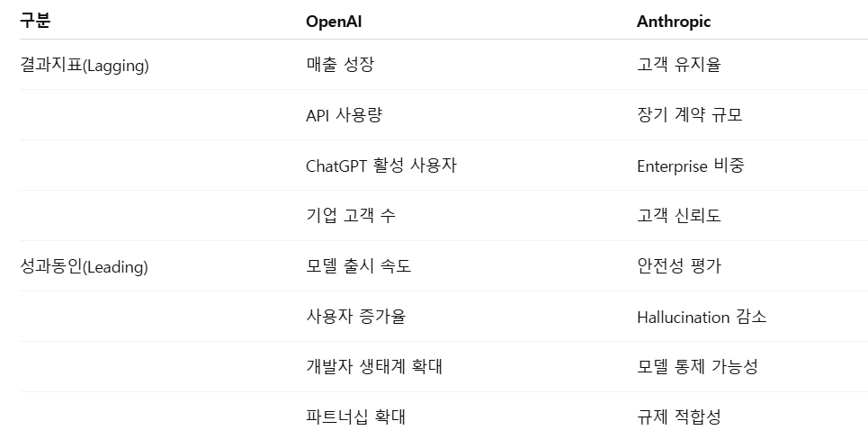This screenshot has height=448, width=868.
Task: Select the 장기 계약 규모 cell
Action: point(689,115)
